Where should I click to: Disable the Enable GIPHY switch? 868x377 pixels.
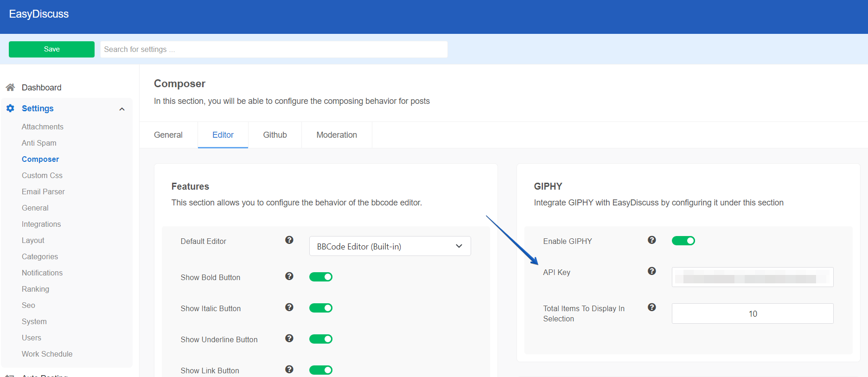click(x=683, y=241)
